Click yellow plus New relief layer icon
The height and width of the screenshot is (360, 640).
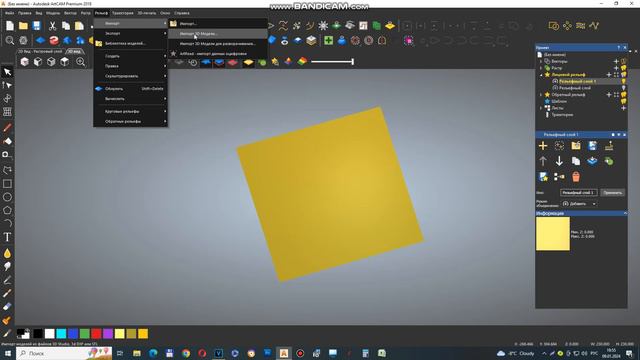543,146
